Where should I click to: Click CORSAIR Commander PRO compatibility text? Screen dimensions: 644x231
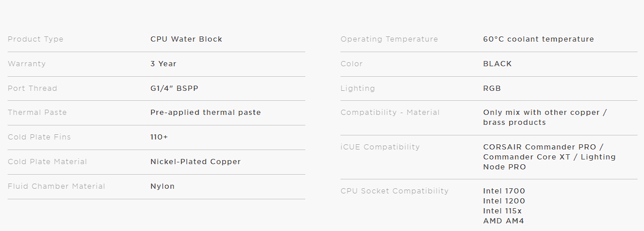click(540, 147)
